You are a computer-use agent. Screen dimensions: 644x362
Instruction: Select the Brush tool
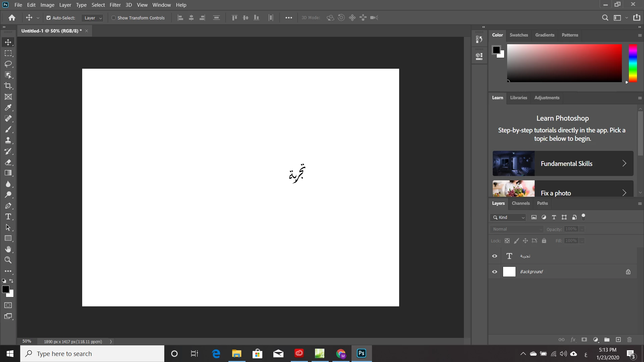point(8,129)
